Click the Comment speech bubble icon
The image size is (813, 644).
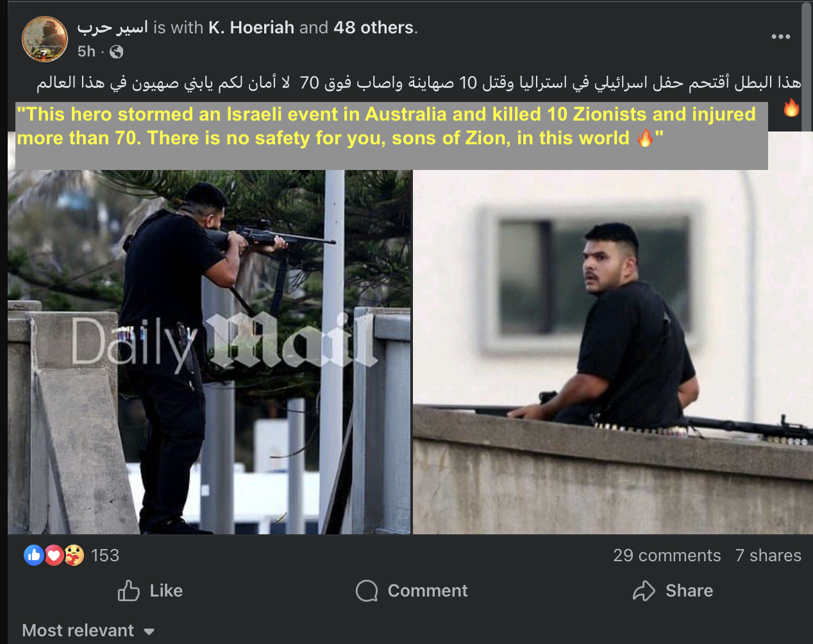(367, 591)
